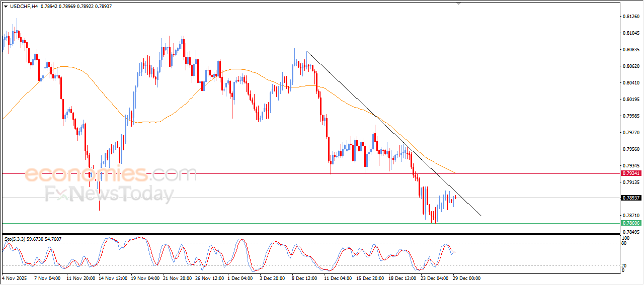Image resolution: width=644 pixels, height=285 pixels.
Task: Click price axis value 0.80620
Action: pos(632,66)
